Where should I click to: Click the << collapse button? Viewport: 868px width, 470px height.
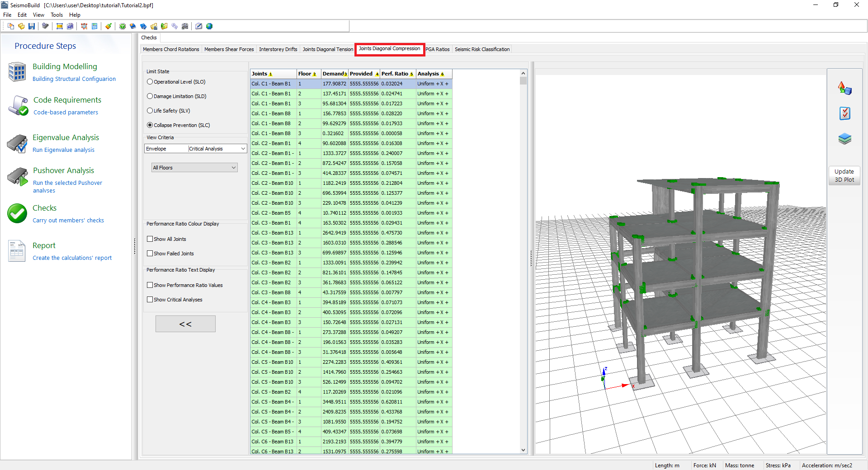pos(185,324)
